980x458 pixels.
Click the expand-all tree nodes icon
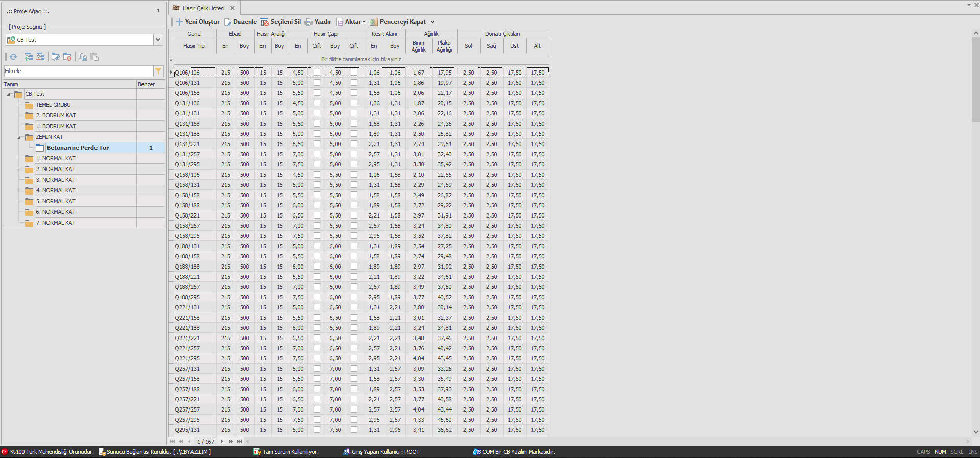tap(29, 57)
